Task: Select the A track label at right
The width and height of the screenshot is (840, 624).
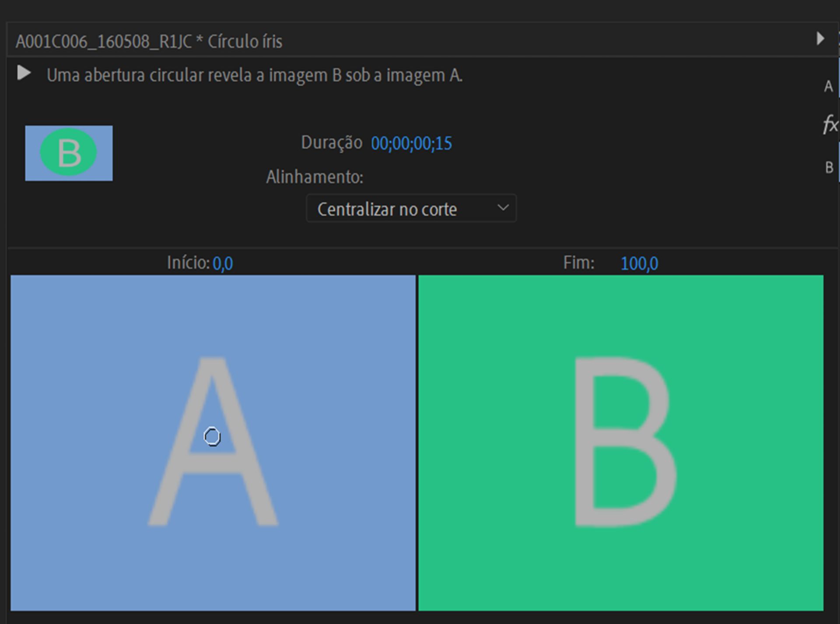Action: click(x=828, y=87)
